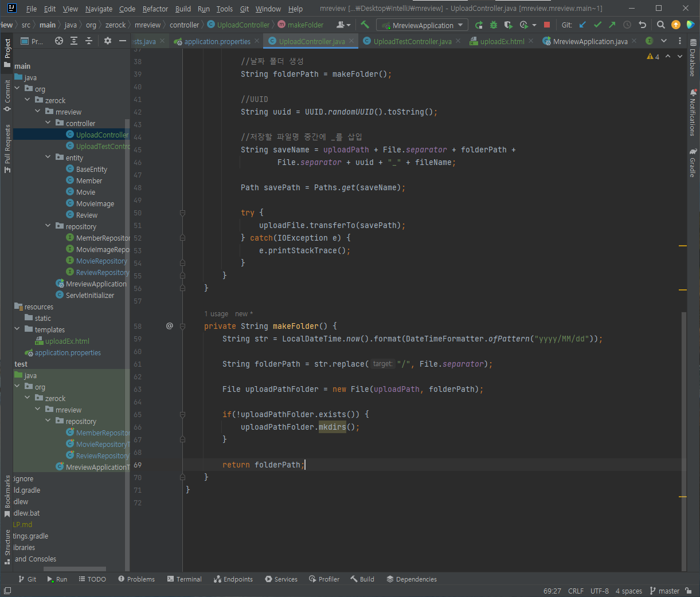Open the Navigate menu
The image size is (700, 597).
[x=99, y=9]
